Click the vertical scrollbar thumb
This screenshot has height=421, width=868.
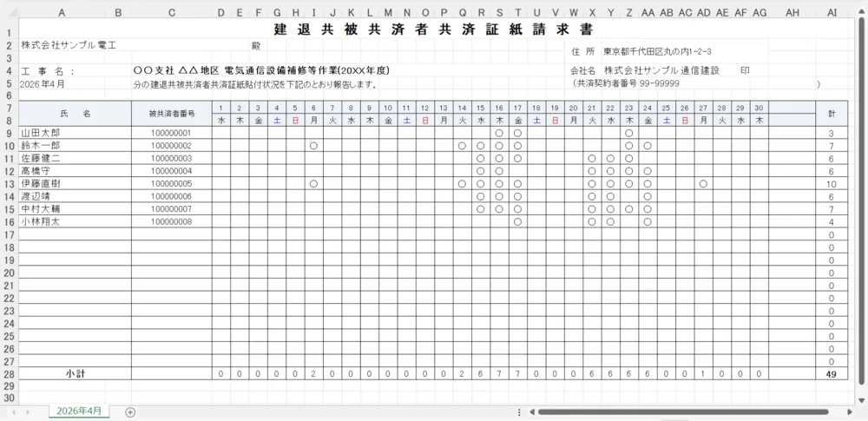[862, 200]
